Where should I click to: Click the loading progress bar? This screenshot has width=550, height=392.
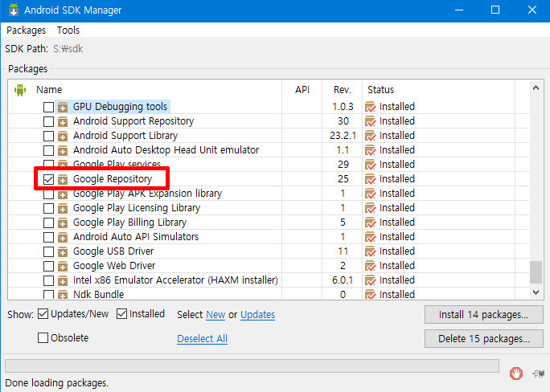click(x=252, y=365)
